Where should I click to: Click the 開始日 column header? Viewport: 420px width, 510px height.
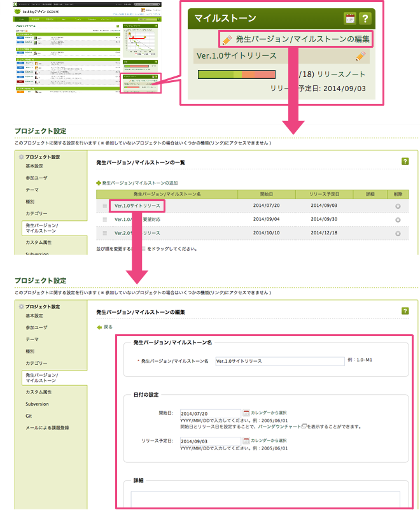[267, 194]
